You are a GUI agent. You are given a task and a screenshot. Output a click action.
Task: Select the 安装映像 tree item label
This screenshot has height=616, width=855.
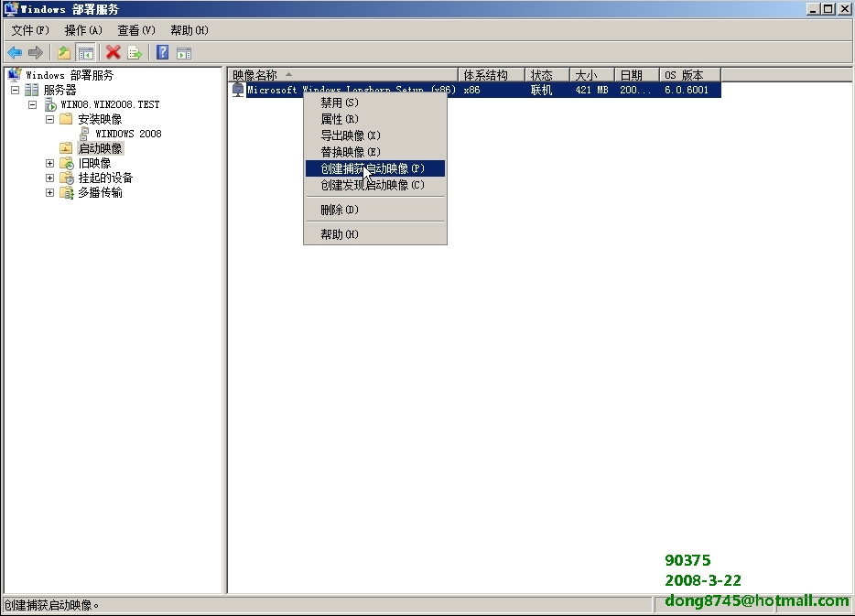[x=100, y=119]
